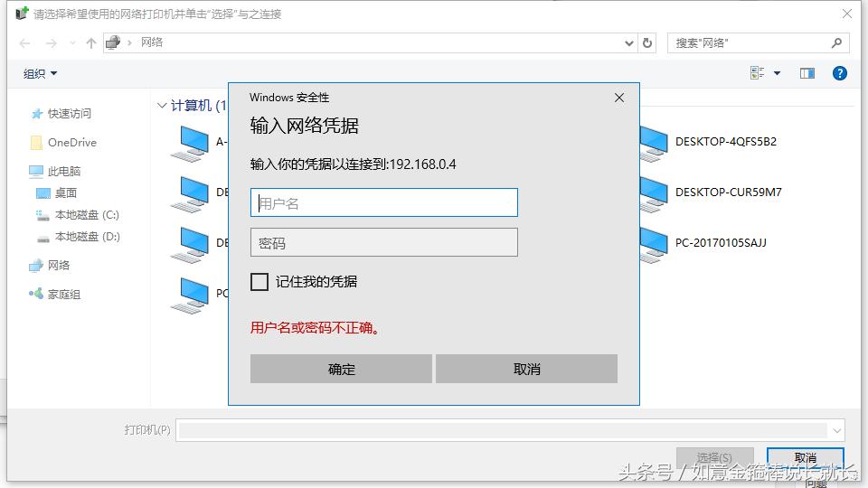The image size is (868, 488).
Task: Open the 组织 menu
Action: (x=40, y=73)
